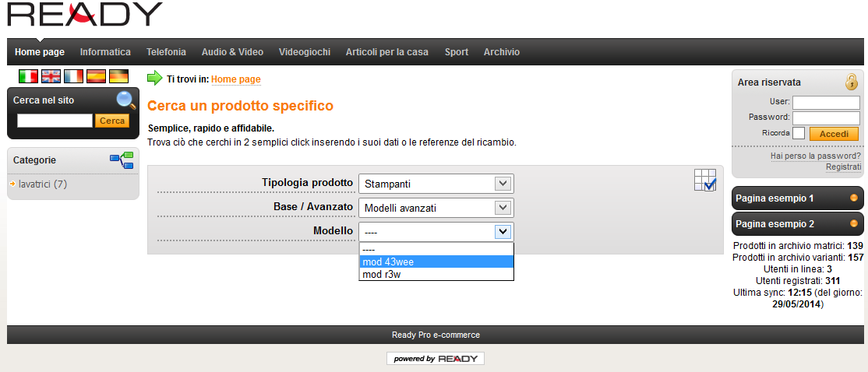Click the grid checkmark icon in search panel
This screenshot has height=372, width=868.
[705, 181]
